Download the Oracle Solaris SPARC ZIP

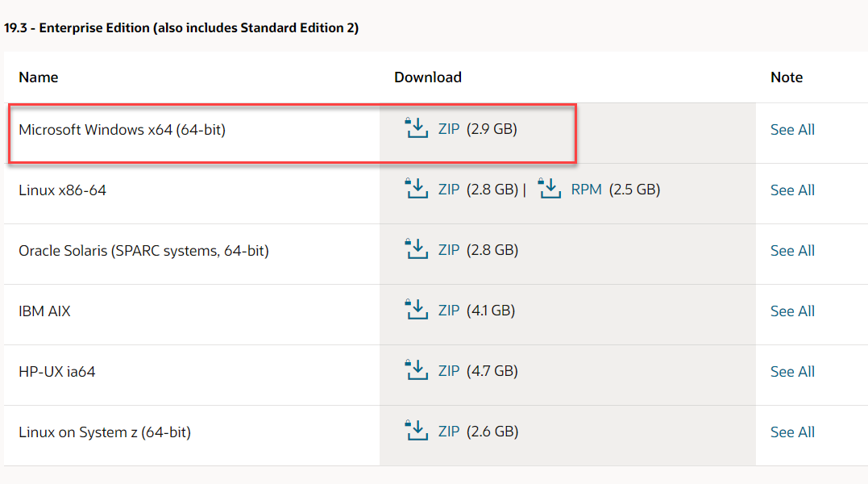coord(449,250)
